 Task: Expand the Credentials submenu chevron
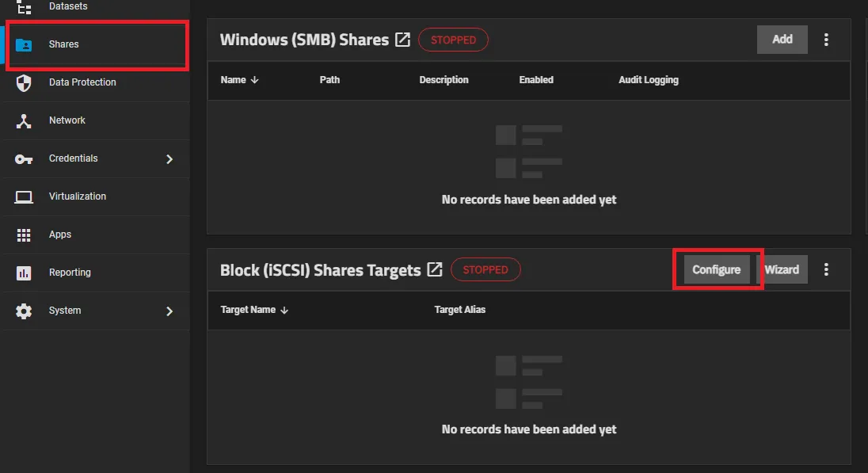point(169,158)
